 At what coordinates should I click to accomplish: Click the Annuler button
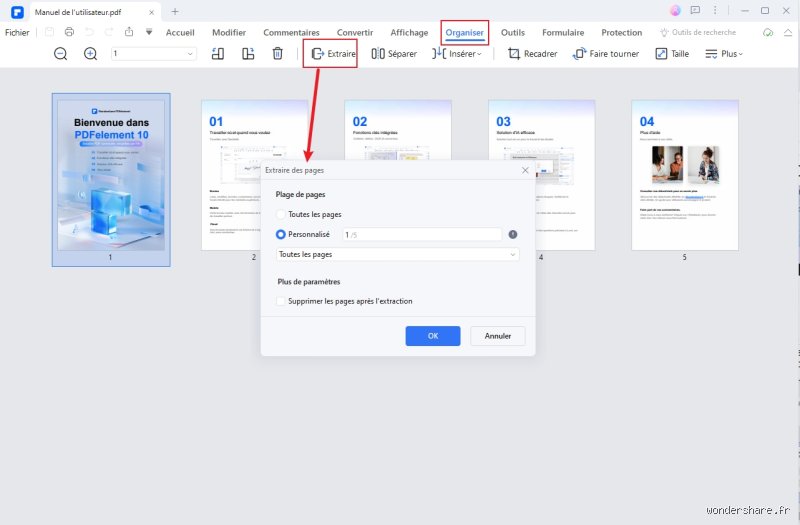[x=497, y=336]
